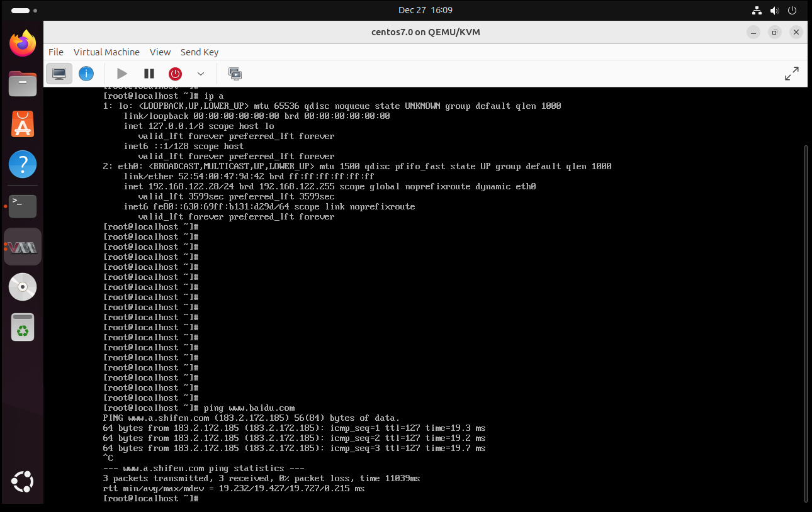
Task: Open Files manager from the dock
Action: (23, 84)
